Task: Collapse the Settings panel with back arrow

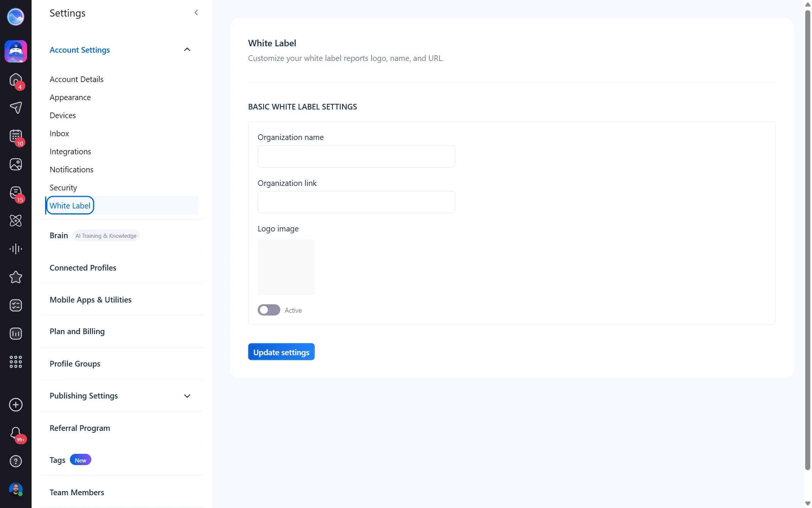Action: 196,13
